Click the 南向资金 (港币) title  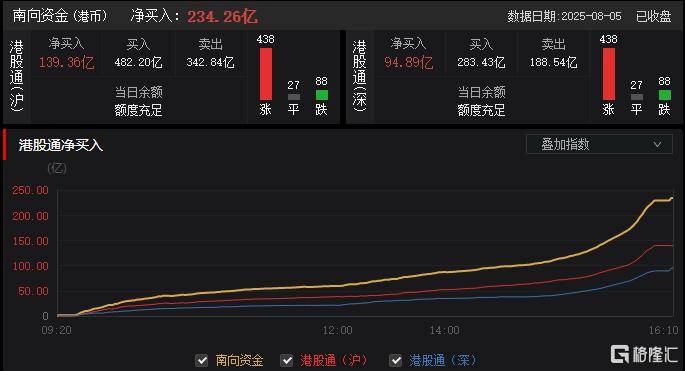click(x=60, y=16)
